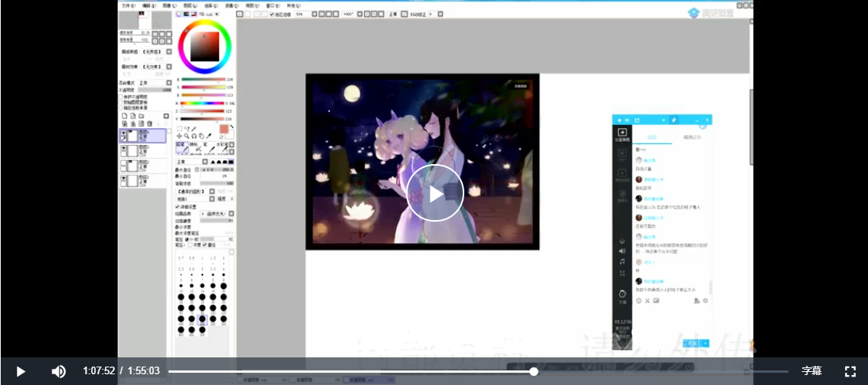
Task: Click the large center play overlay button
Action: tap(435, 192)
